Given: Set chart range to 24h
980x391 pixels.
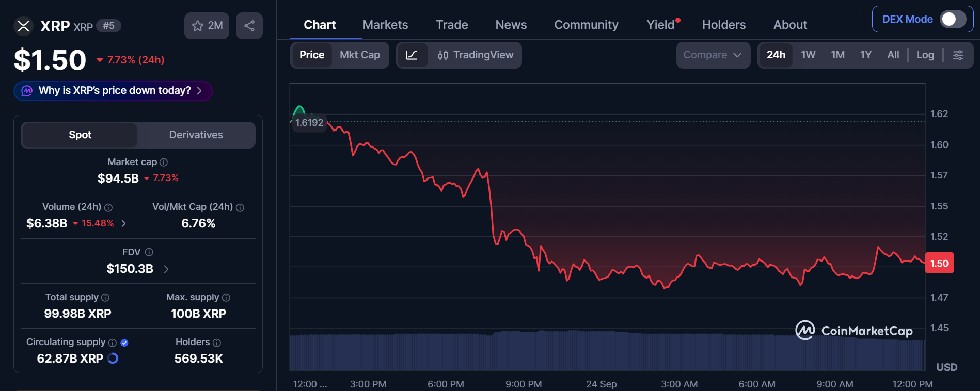Looking at the screenshot, I should click(776, 55).
